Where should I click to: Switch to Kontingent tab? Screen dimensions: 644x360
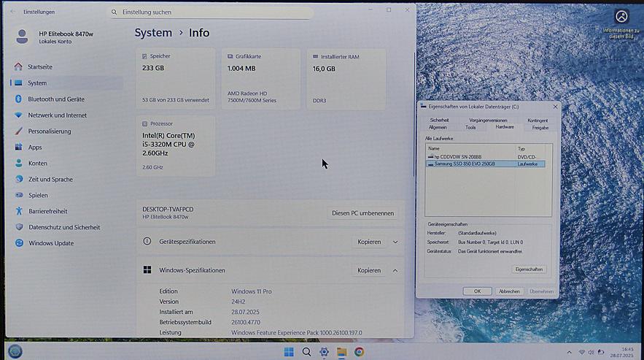point(538,120)
